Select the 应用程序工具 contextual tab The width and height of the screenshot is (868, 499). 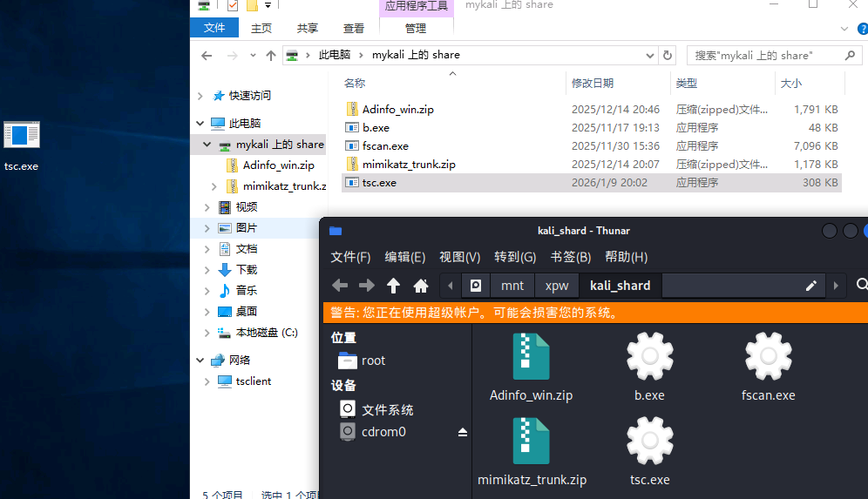(417, 6)
